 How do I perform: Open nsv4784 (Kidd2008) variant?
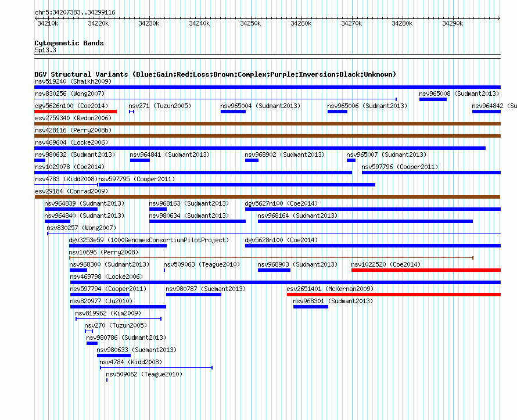coord(131,362)
